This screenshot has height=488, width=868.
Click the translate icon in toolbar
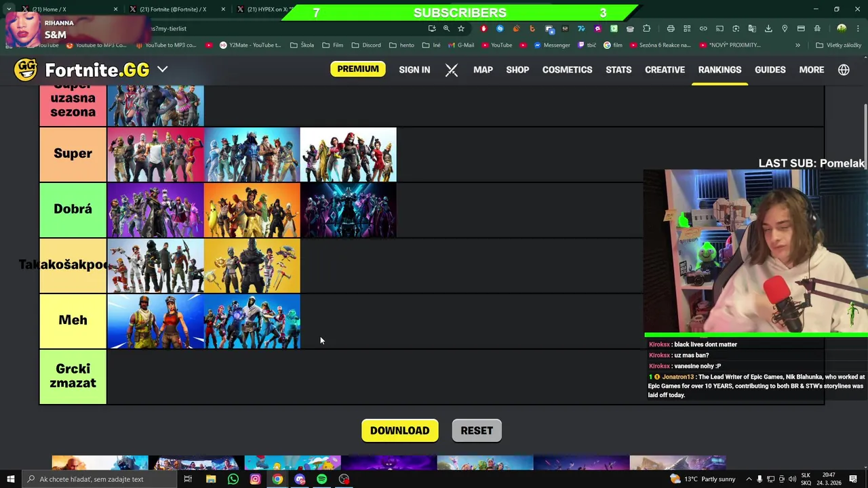click(752, 28)
